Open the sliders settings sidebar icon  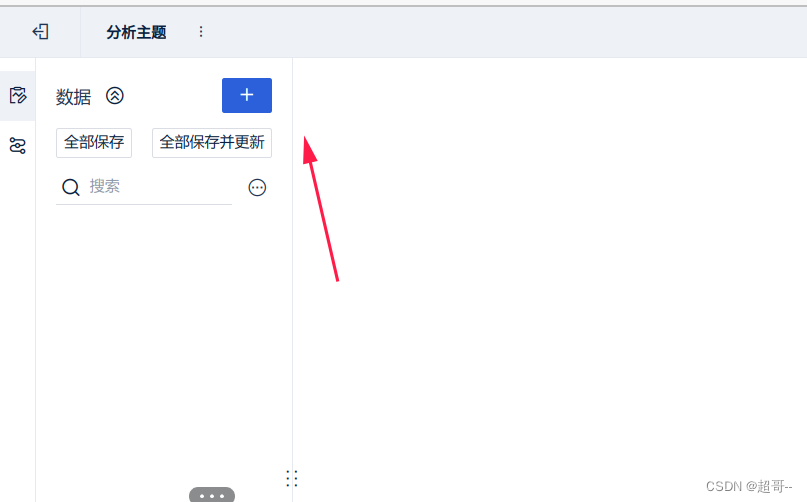17,146
